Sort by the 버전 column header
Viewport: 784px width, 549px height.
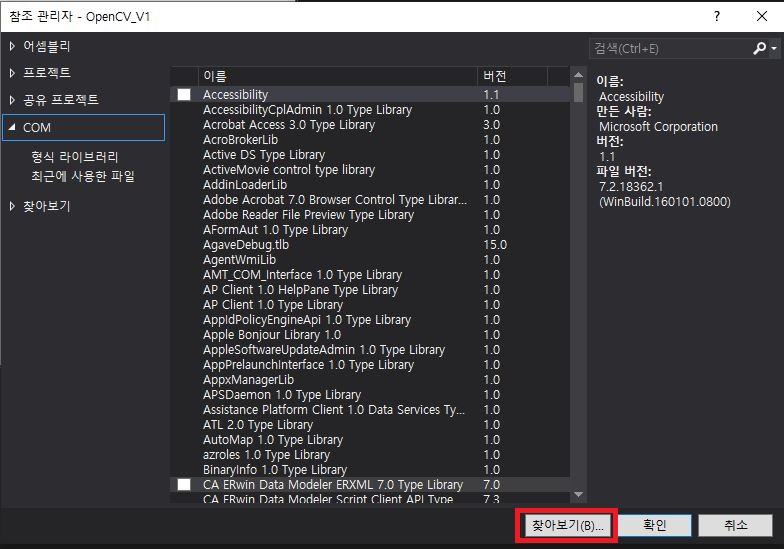512,76
